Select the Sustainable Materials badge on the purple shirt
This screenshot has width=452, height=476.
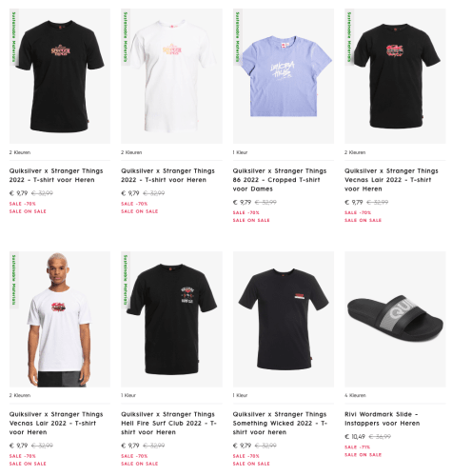238,37
